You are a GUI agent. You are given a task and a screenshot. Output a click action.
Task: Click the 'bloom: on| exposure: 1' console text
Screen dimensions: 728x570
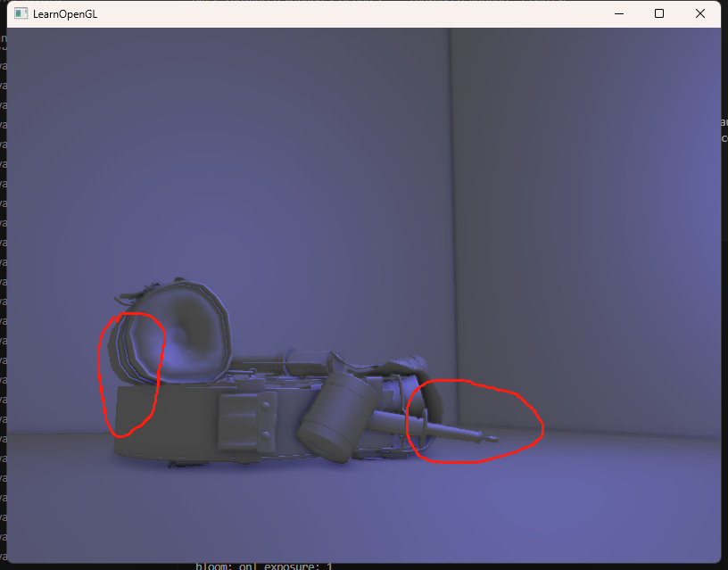(x=264, y=566)
